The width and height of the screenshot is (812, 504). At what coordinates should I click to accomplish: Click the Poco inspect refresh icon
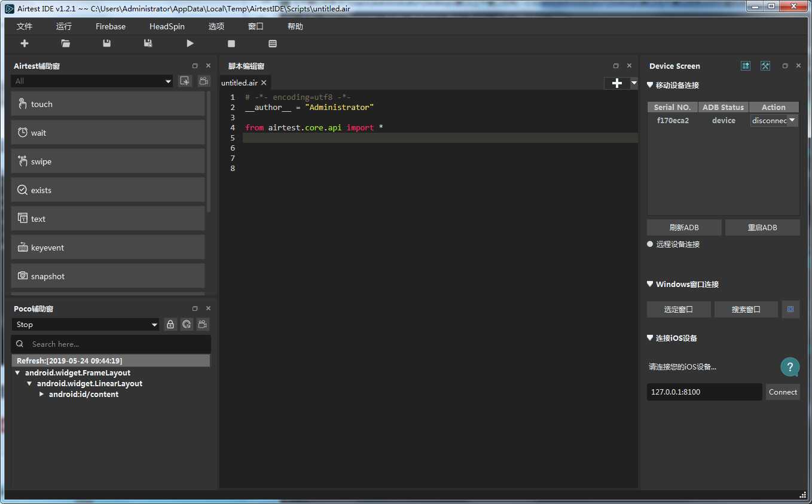(x=187, y=325)
